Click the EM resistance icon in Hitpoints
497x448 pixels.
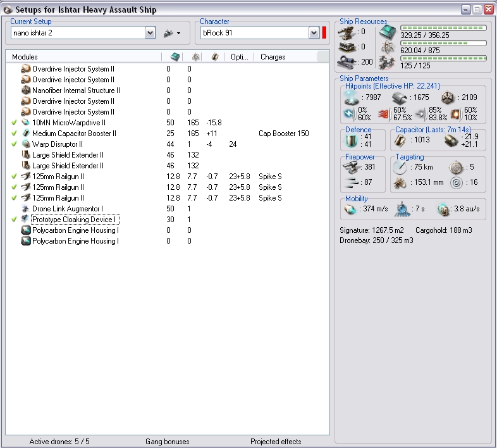(x=348, y=114)
